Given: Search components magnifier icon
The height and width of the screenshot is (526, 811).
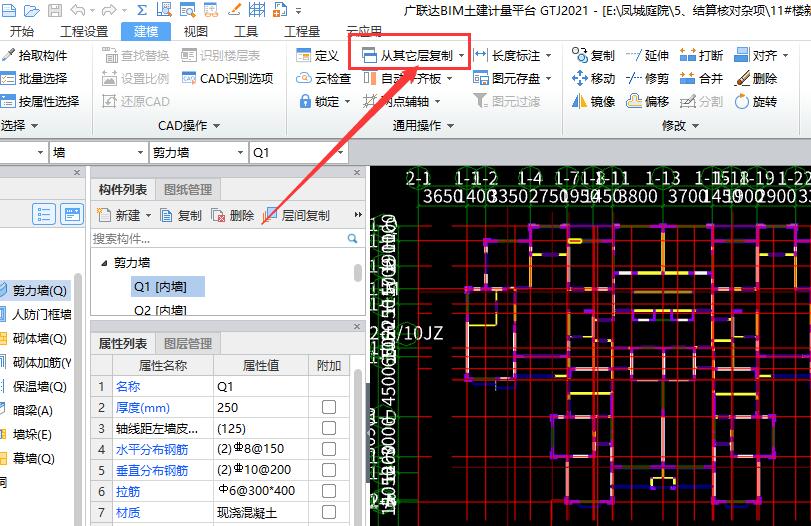Looking at the screenshot, I should (x=352, y=238).
